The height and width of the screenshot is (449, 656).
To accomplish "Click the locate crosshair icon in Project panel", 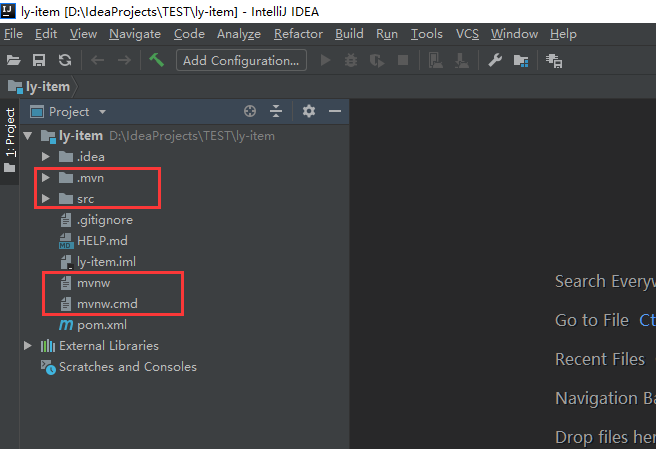I will click(x=250, y=111).
